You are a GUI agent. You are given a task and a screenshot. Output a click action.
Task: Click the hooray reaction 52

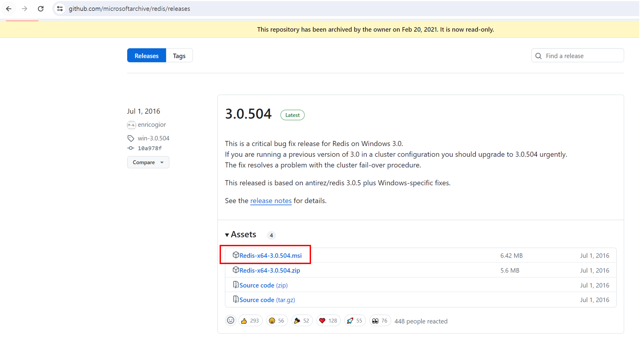click(x=302, y=321)
